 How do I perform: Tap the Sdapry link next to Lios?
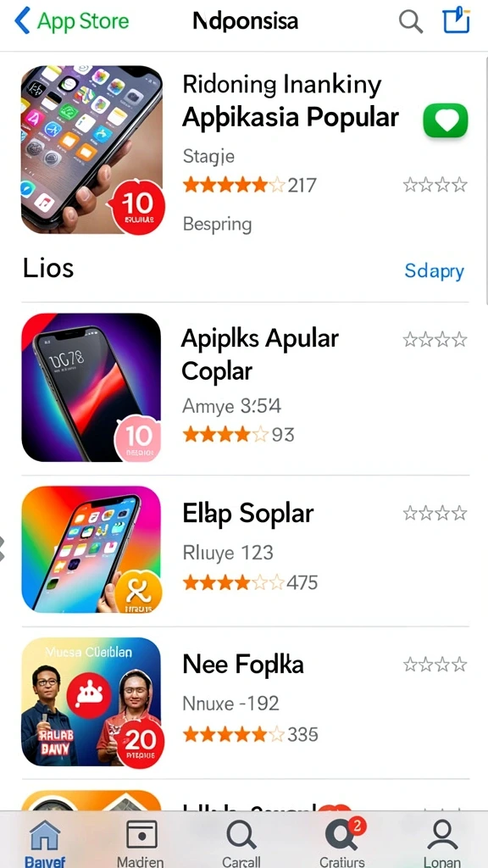tap(435, 270)
